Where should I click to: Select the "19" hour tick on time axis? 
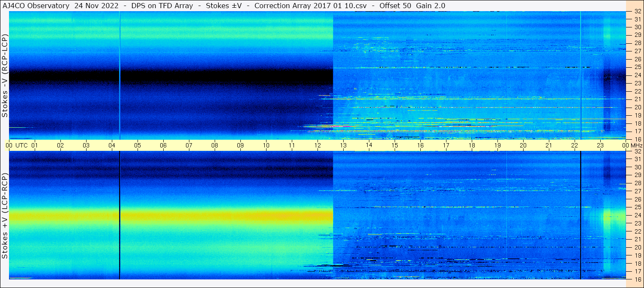497,145
